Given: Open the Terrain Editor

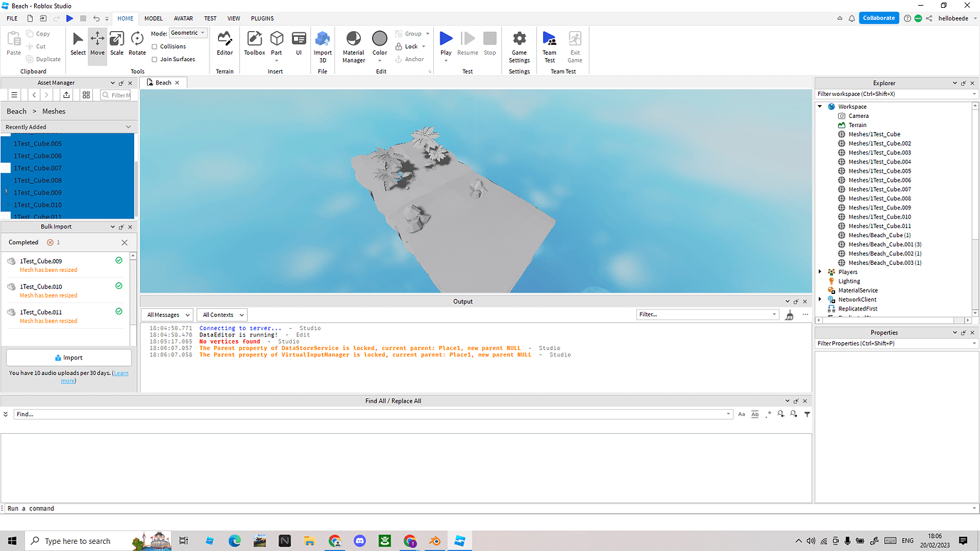Looking at the screenshot, I should point(224,44).
